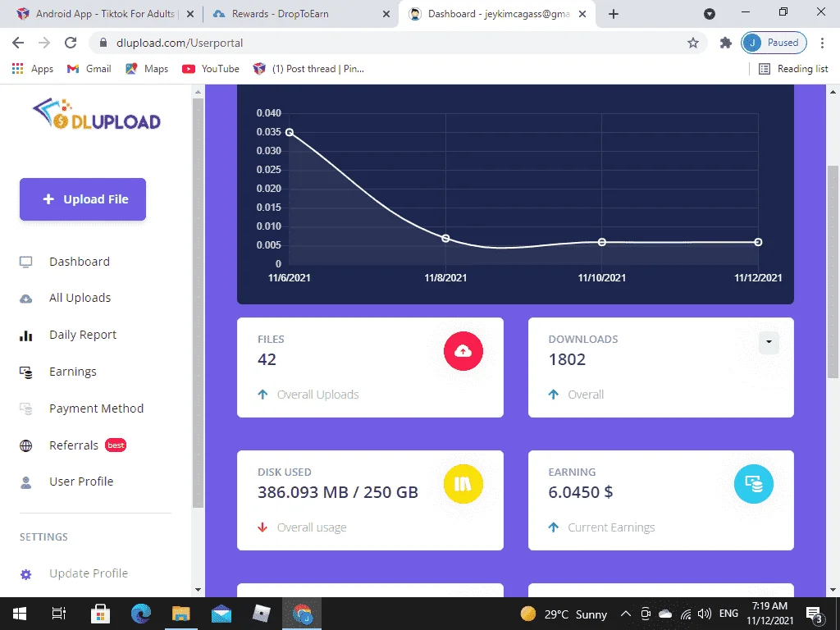Screen dimensions: 840x630
Task: Click the Dashboard monitor icon
Action: (25, 262)
